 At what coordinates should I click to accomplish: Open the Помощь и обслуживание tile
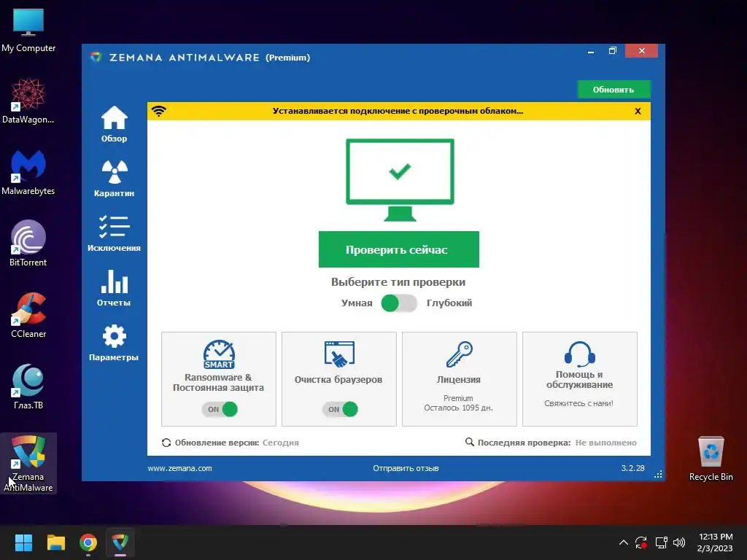click(580, 379)
